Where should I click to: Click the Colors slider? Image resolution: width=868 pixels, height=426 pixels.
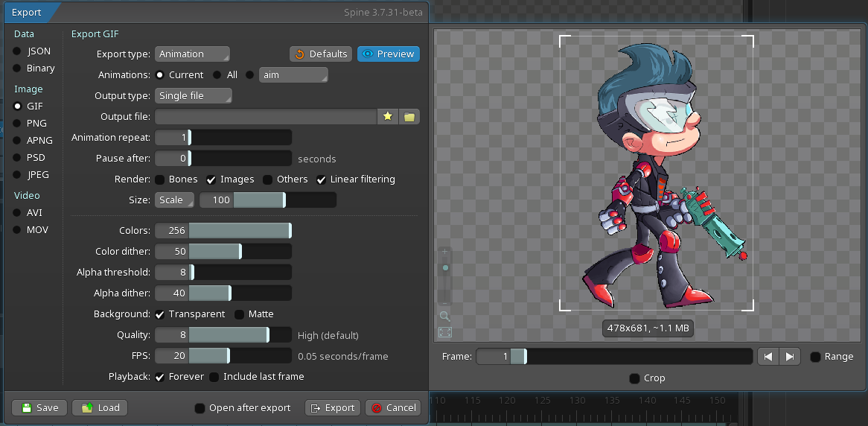coord(223,230)
